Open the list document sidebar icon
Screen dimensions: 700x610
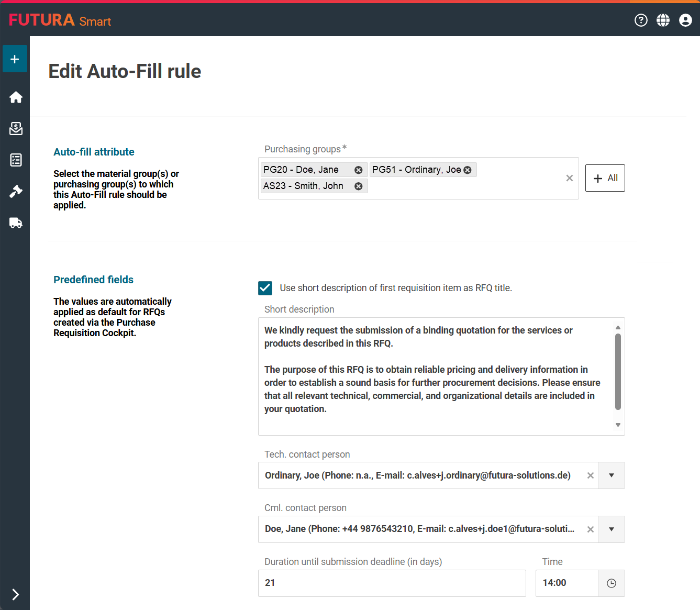point(16,160)
